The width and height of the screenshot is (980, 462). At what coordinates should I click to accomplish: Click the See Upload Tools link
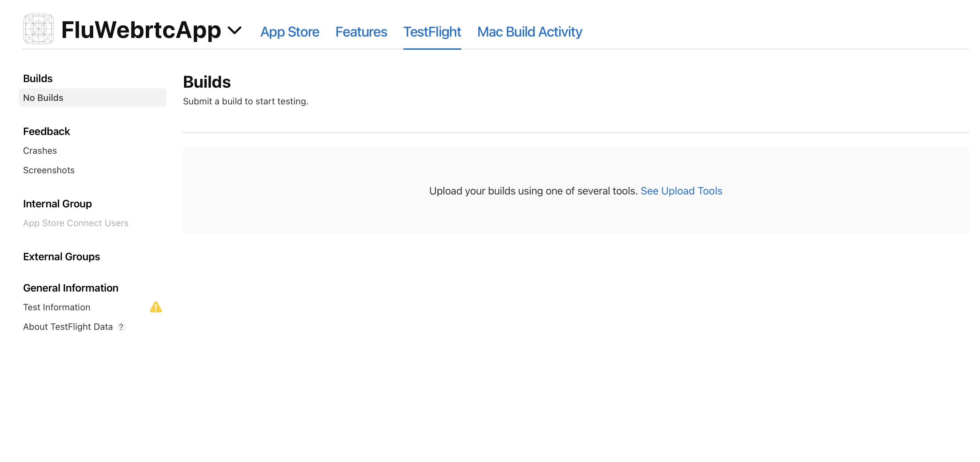tap(681, 191)
